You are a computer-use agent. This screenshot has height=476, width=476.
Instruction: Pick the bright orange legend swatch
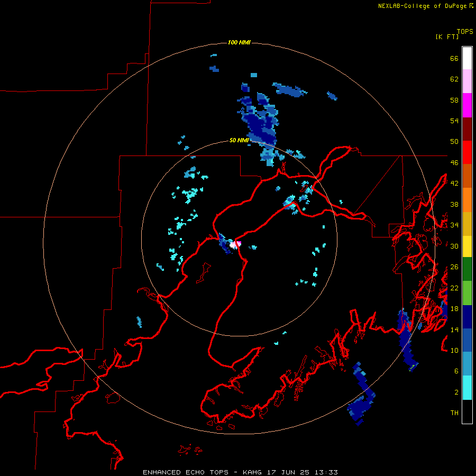pos(467,200)
